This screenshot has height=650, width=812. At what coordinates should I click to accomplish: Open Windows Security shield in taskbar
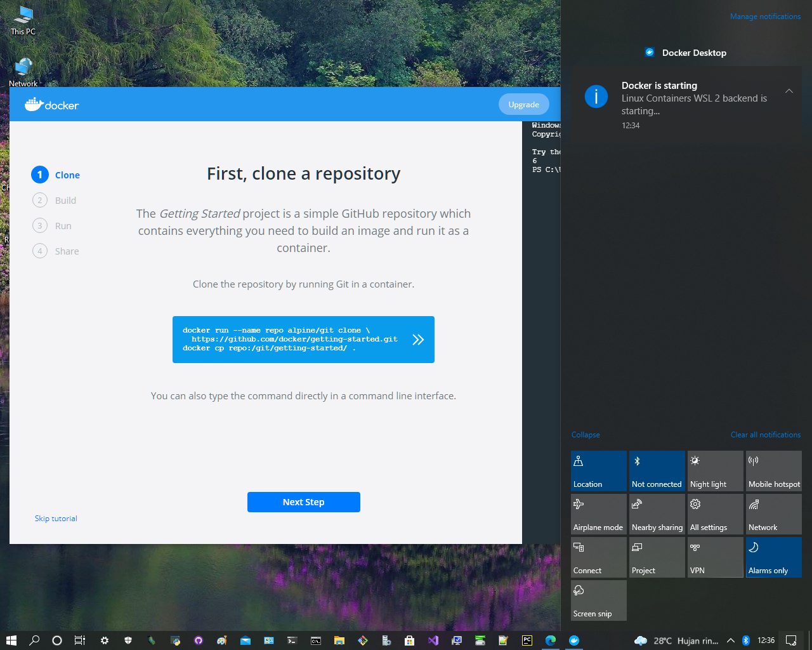coord(128,640)
